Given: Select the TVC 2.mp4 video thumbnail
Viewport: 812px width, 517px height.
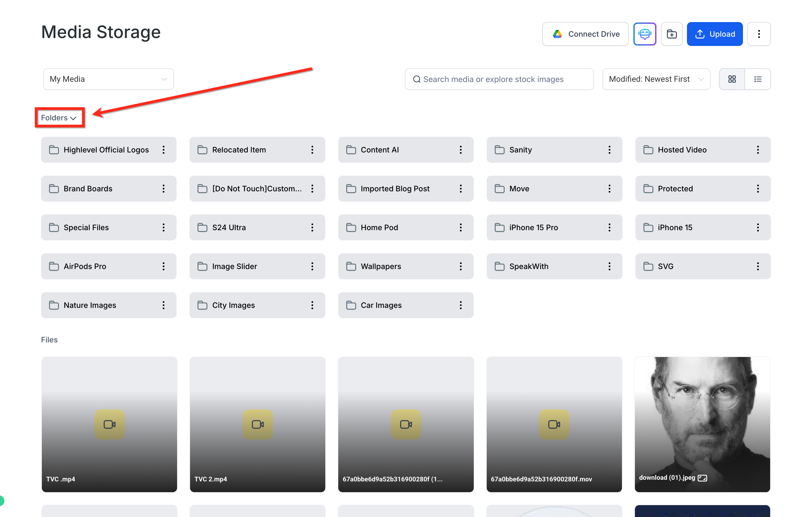Looking at the screenshot, I should pyautogui.click(x=257, y=424).
